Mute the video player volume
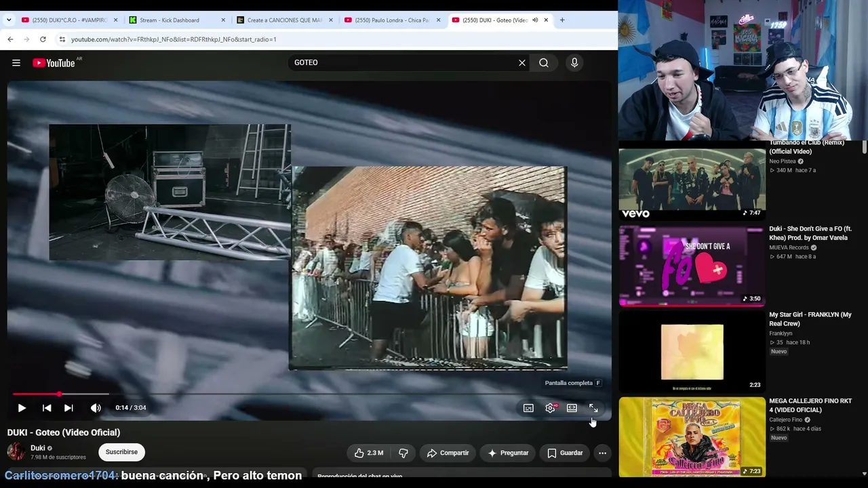The height and width of the screenshot is (488, 868). coord(96,408)
